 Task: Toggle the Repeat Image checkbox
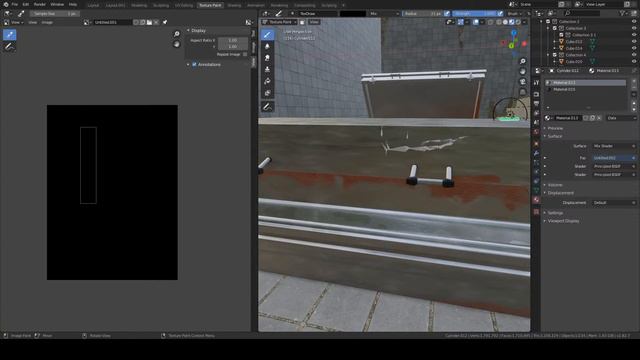click(x=245, y=54)
